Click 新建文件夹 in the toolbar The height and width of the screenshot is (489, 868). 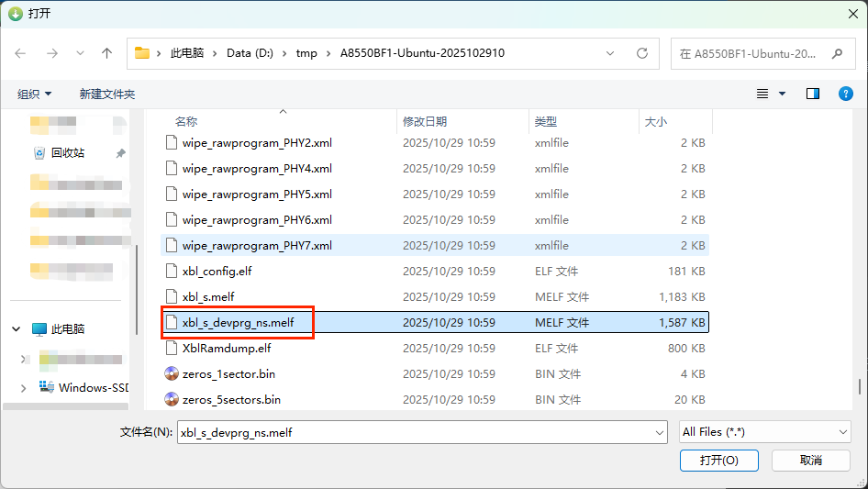click(x=107, y=94)
